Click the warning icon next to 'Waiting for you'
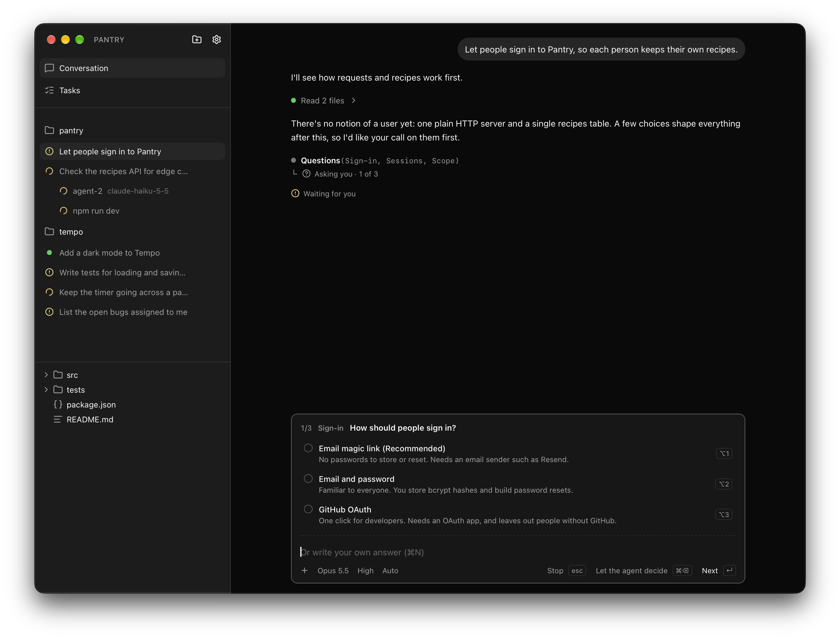The height and width of the screenshot is (639, 840). (295, 194)
